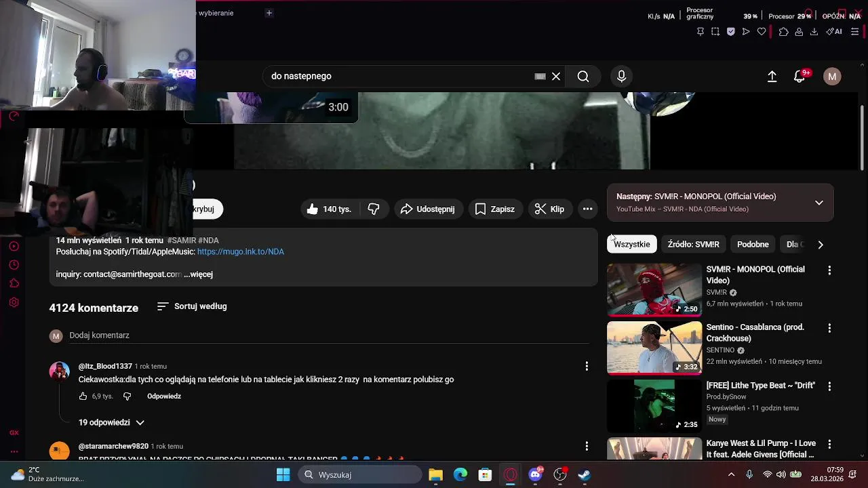Open the Opera AI assistant icon
This screenshot has height=488, width=868.
(834, 31)
